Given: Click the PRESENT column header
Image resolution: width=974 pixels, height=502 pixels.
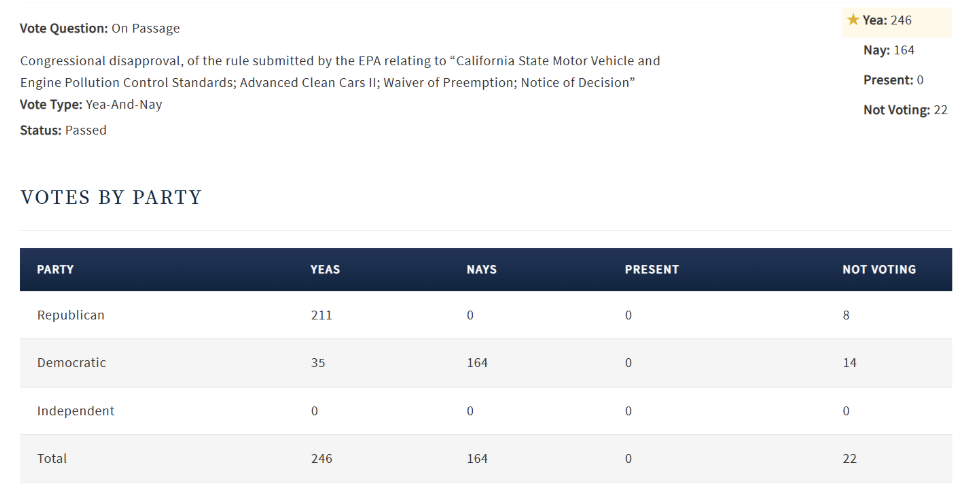Looking at the screenshot, I should pos(652,270).
